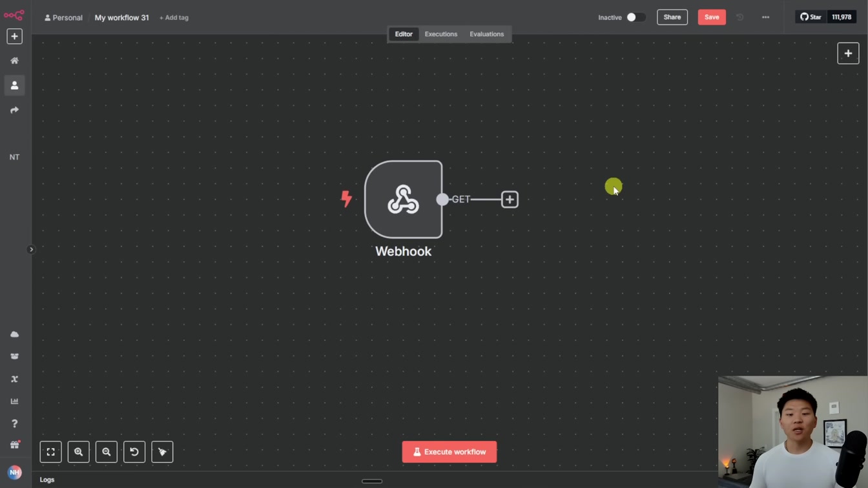Open the help question mark icon
Screen dimensions: 868x488
pos(14,423)
